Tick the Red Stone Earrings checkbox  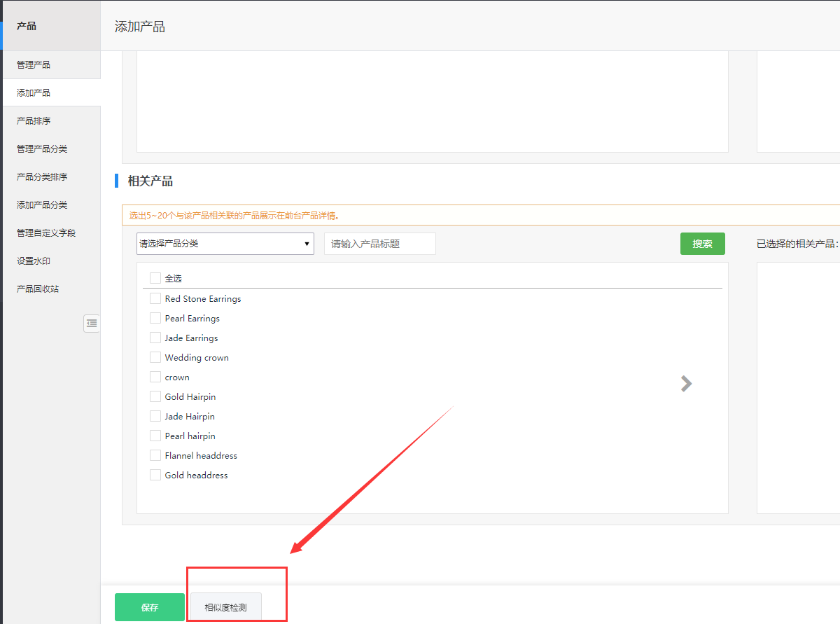tap(155, 298)
